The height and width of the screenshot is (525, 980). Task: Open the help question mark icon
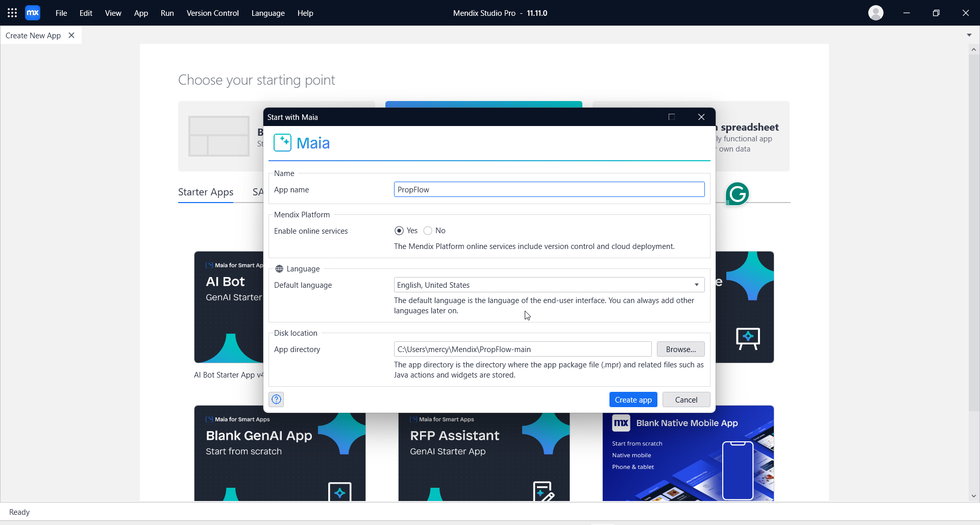[x=276, y=399]
